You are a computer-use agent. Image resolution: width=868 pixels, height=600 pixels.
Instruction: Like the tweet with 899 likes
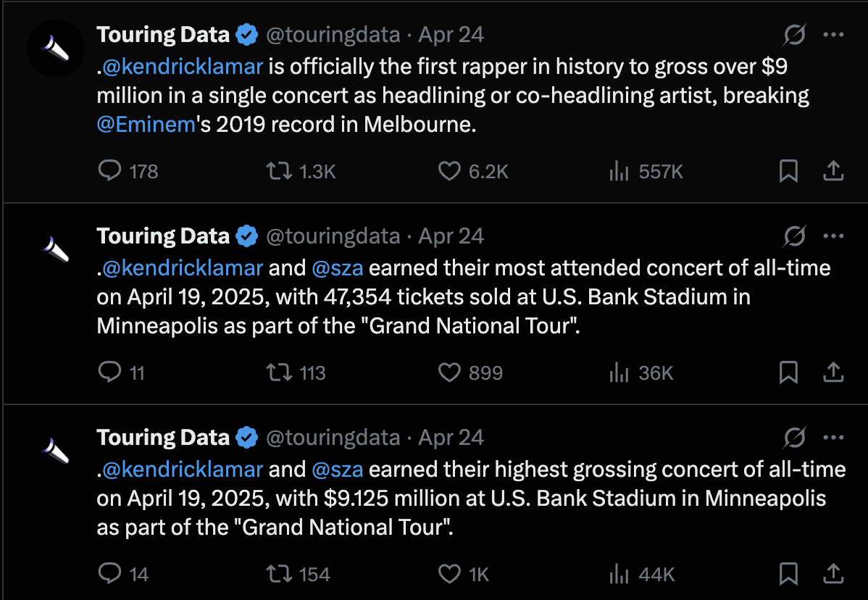pos(450,372)
